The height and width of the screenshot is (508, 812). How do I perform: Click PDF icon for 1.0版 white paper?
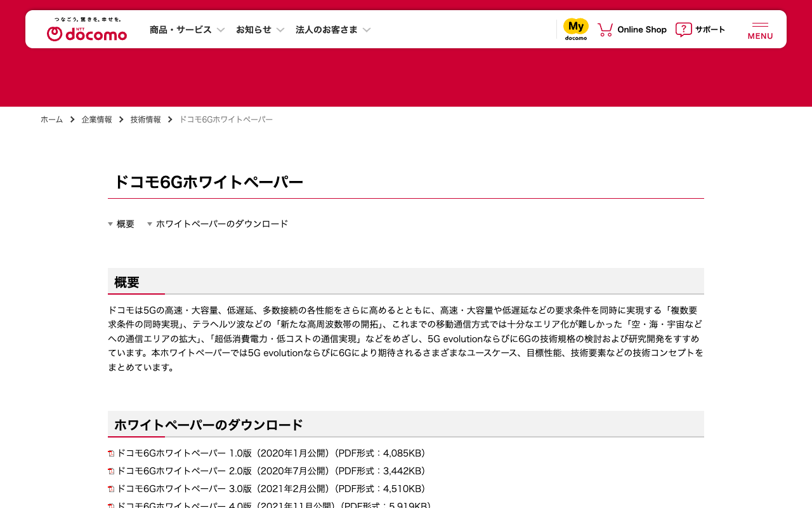point(112,453)
